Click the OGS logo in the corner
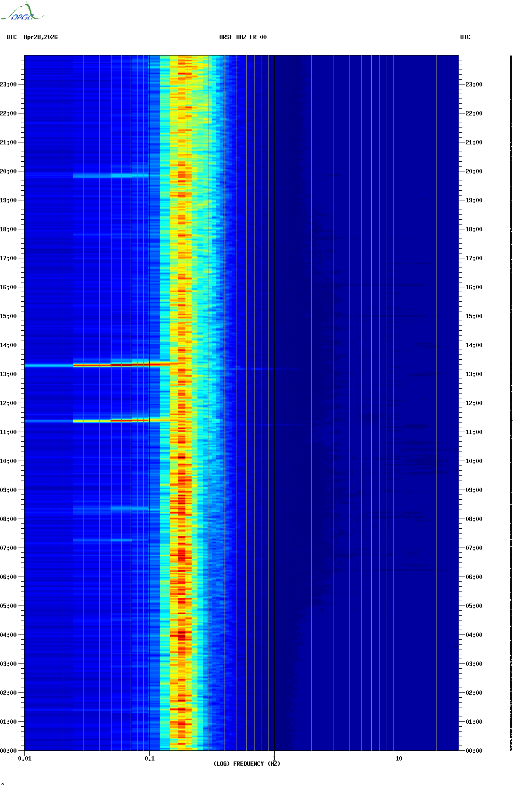Screen dimensions: 532x789 [22, 13]
